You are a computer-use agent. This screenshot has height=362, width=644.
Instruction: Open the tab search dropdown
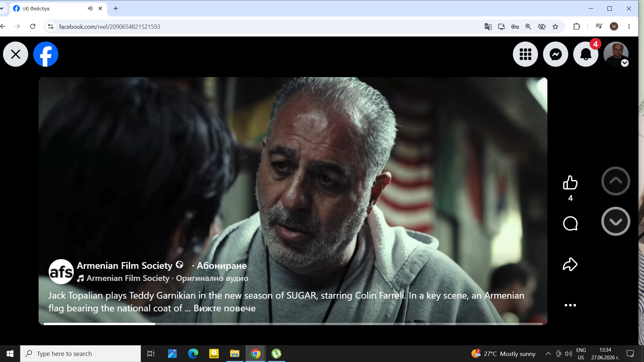[2, 8]
